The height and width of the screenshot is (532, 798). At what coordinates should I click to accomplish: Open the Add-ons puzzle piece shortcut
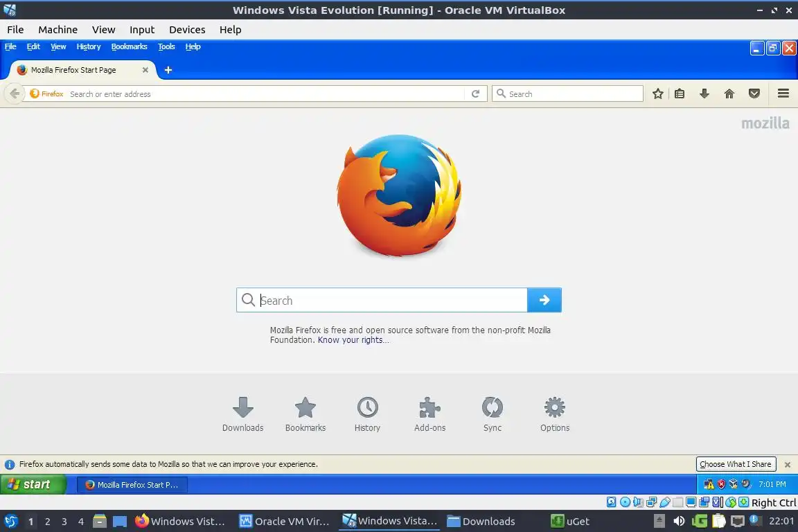(430, 414)
